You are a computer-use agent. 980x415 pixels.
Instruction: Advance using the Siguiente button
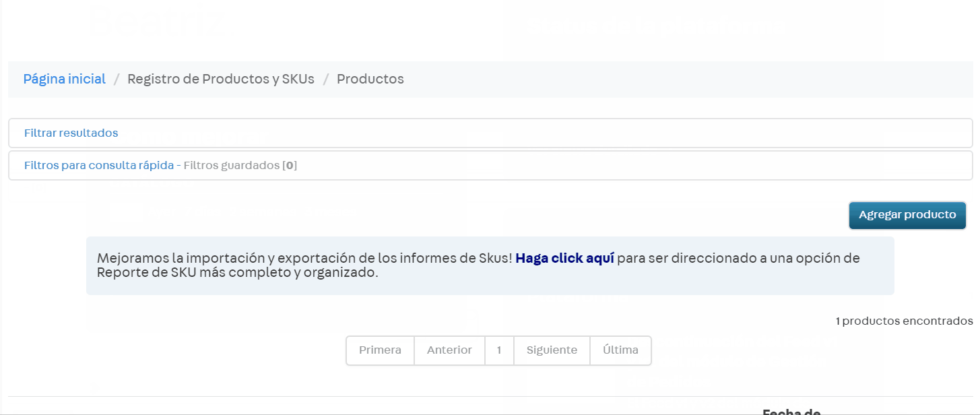552,350
